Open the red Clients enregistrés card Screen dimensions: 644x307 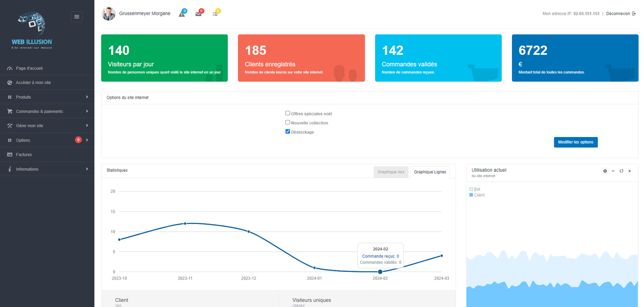pyautogui.click(x=301, y=58)
